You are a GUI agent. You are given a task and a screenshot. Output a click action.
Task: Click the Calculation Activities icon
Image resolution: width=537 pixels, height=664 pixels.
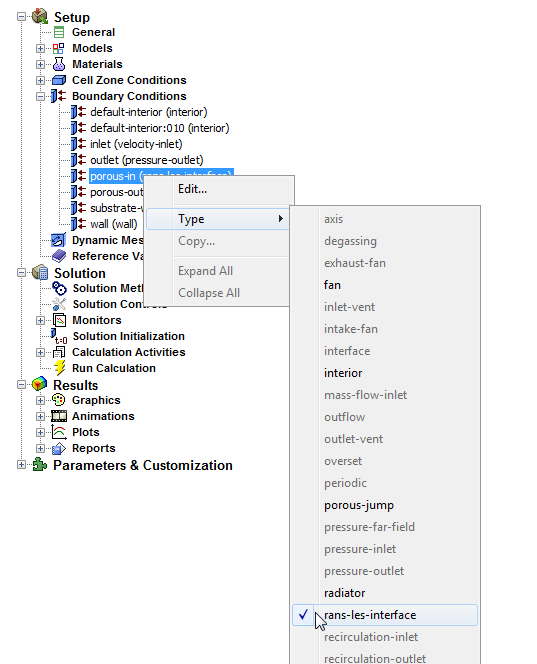click(x=59, y=352)
